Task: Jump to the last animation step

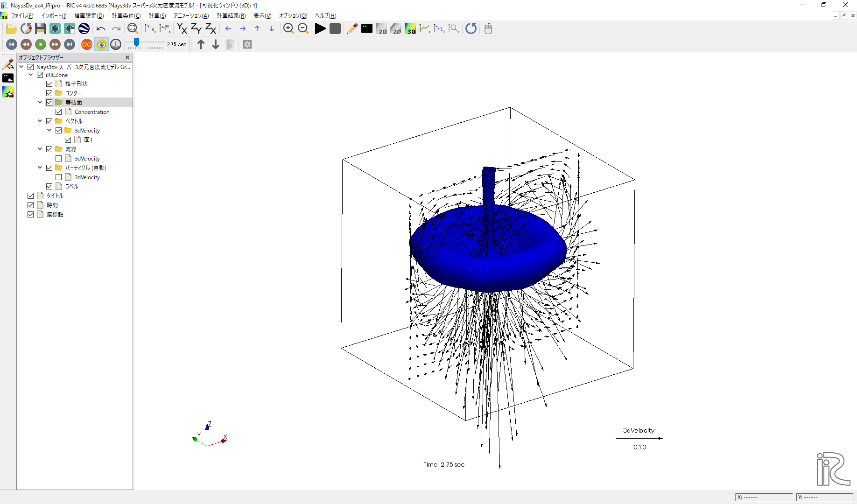Action: click(70, 44)
